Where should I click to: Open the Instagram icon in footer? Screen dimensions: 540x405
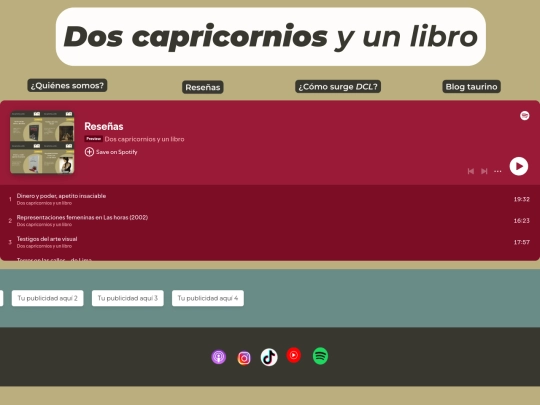[x=244, y=358]
